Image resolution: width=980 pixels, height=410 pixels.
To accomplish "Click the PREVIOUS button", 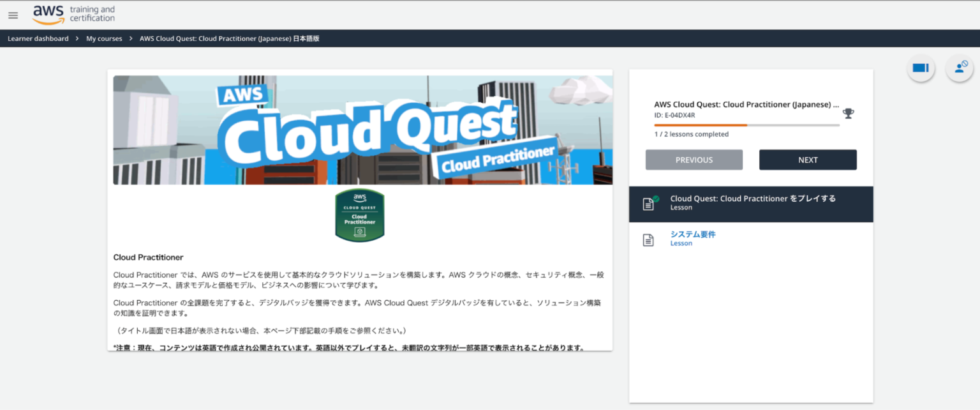I will pos(694,160).
